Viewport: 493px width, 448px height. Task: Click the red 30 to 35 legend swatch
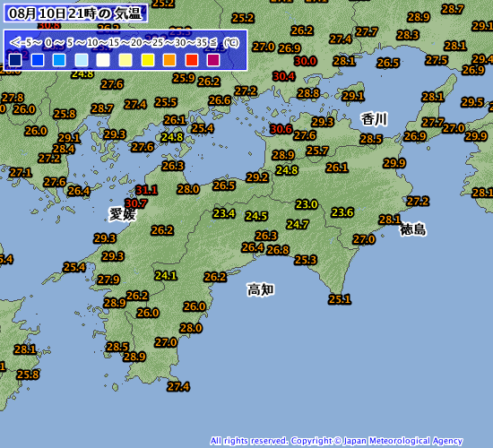[x=192, y=60]
